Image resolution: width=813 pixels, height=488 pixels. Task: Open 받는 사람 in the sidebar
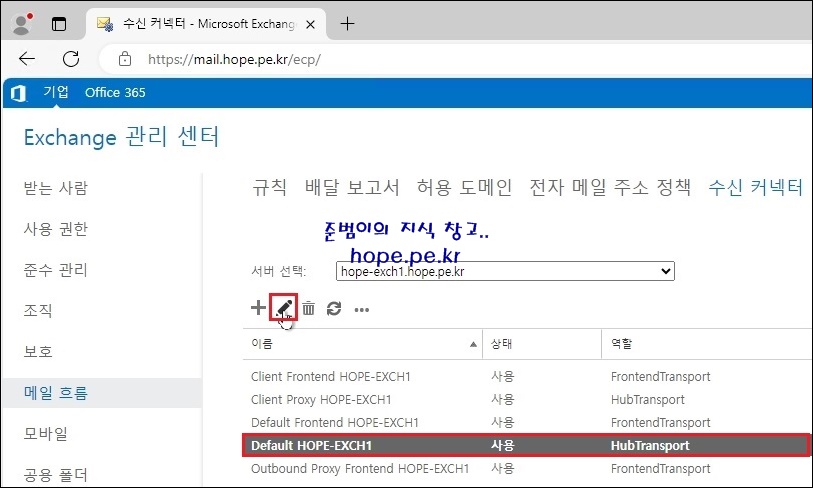pos(55,187)
